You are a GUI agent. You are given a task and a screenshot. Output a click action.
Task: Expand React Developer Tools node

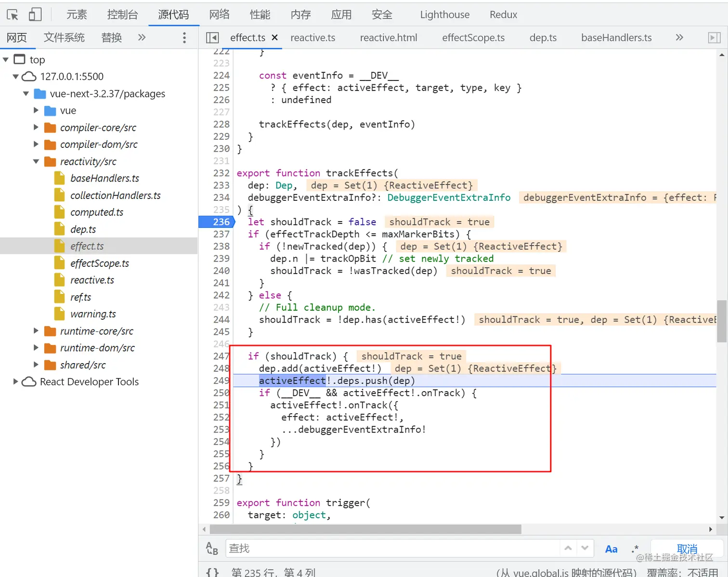click(x=16, y=381)
